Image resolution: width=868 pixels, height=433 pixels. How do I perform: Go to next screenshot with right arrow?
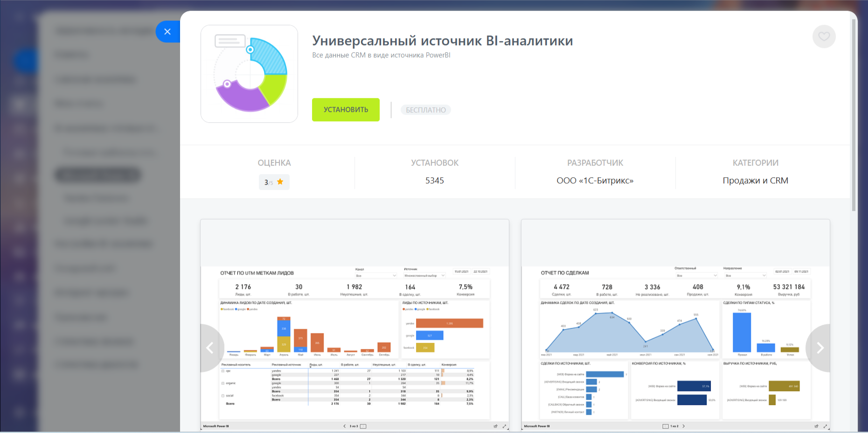(x=820, y=348)
